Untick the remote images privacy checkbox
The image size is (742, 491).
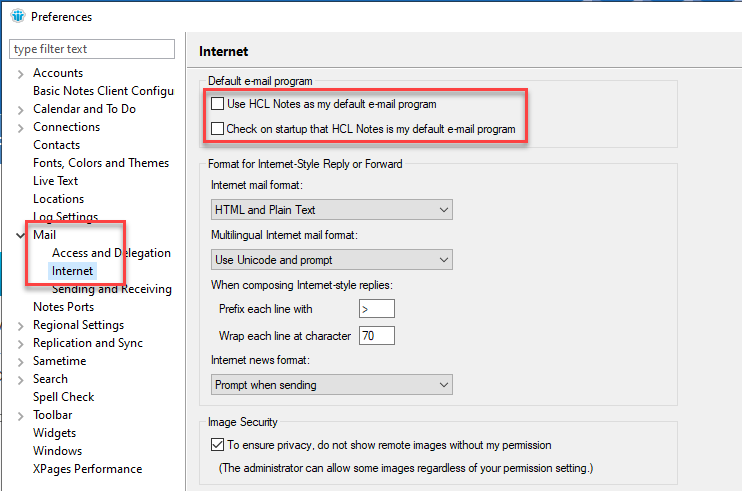(x=217, y=445)
